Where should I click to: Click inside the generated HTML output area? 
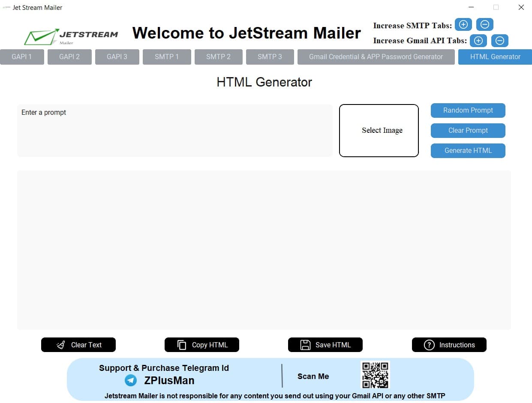pos(264,250)
